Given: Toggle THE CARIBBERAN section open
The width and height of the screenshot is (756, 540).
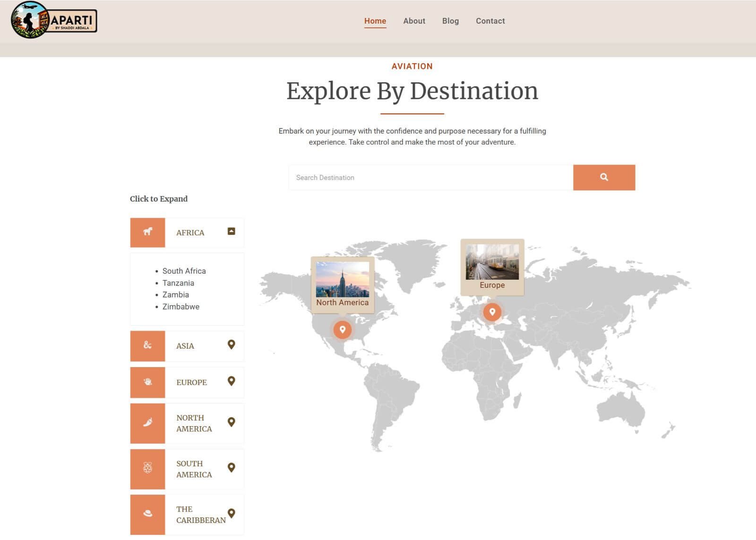Looking at the screenshot, I should click(x=231, y=513).
